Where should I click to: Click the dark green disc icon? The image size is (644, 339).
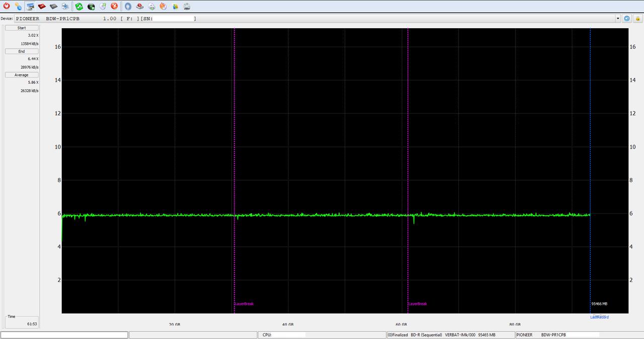[91, 6]
